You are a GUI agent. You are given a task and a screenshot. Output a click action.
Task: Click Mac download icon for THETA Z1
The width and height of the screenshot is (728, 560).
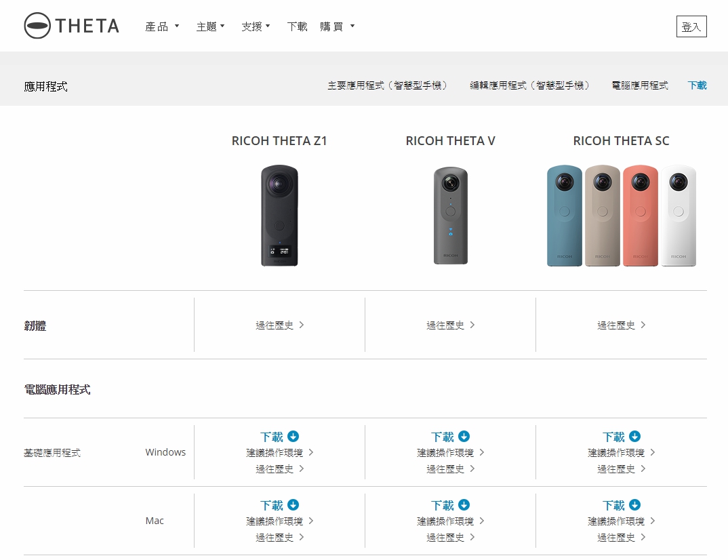[293, 504]
